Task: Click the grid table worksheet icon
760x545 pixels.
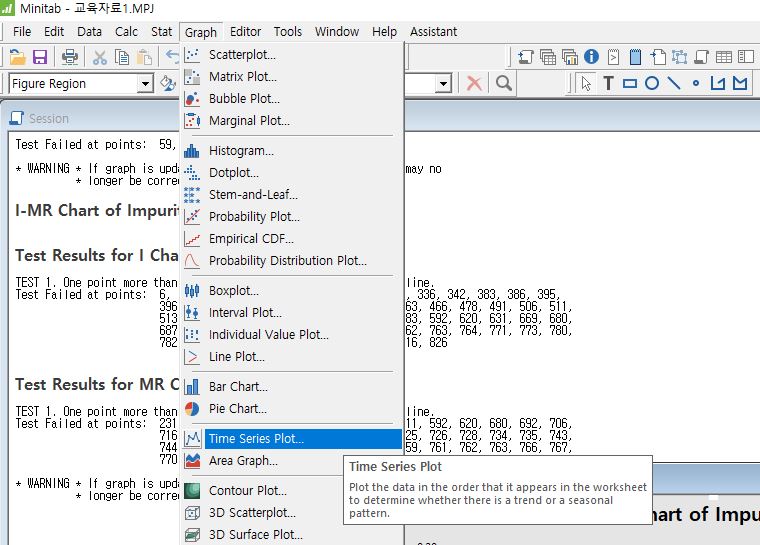Action: pos(724,57)
